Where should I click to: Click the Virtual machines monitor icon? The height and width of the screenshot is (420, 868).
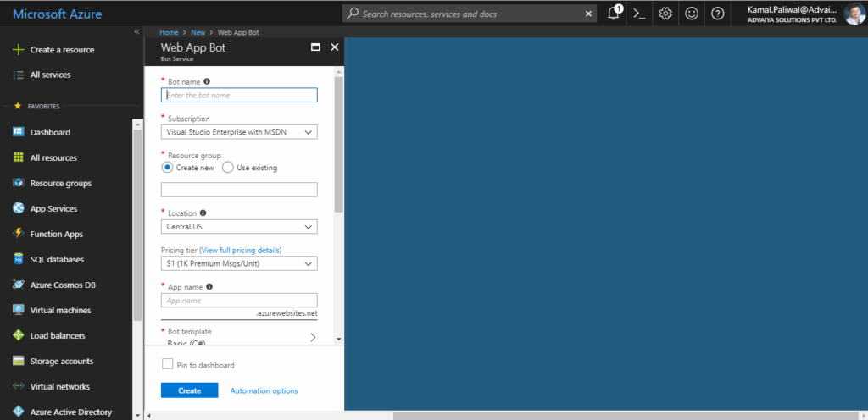tap(19, 310)
